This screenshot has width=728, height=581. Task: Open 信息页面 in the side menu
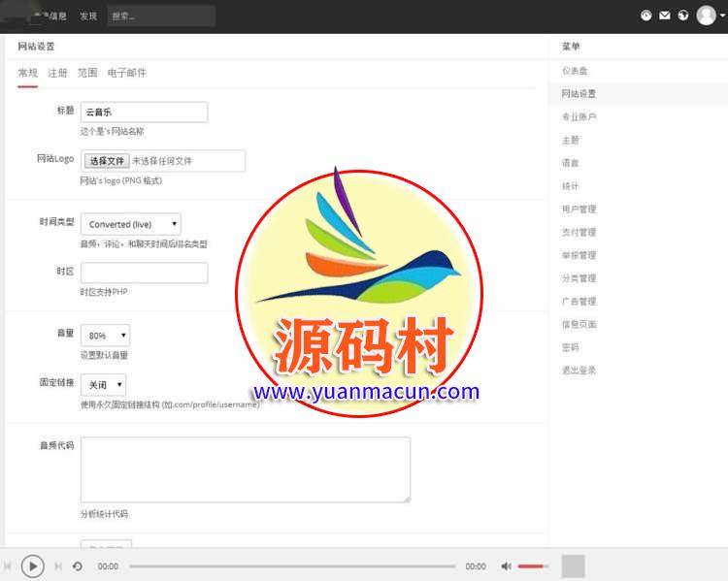[x=579, y=324]
